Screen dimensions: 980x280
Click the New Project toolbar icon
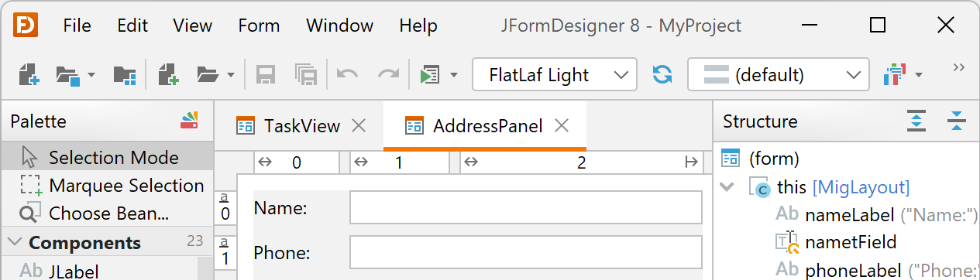(28, 75)
